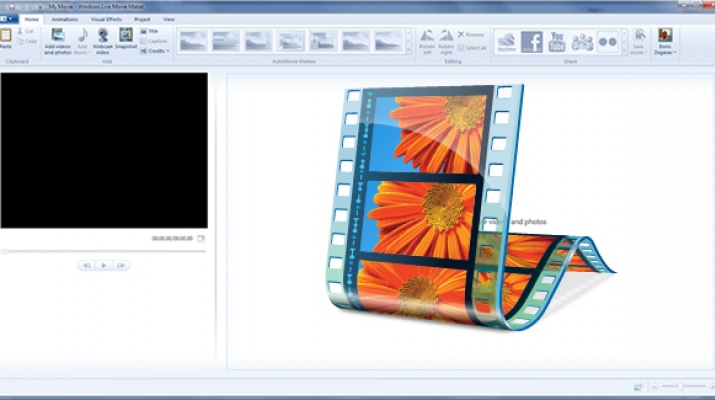715x400 pixels.
Task: Open the Save movie dropdown arrow
Action: 645,52
